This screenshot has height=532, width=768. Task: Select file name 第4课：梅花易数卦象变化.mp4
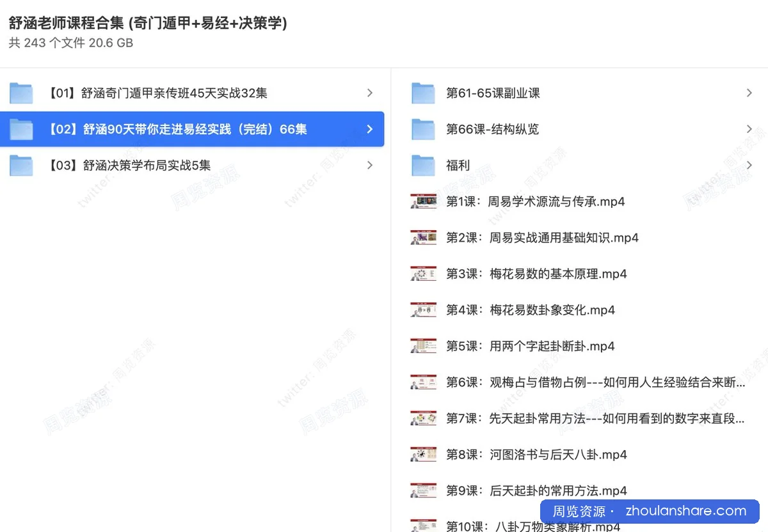click(531, 310)
